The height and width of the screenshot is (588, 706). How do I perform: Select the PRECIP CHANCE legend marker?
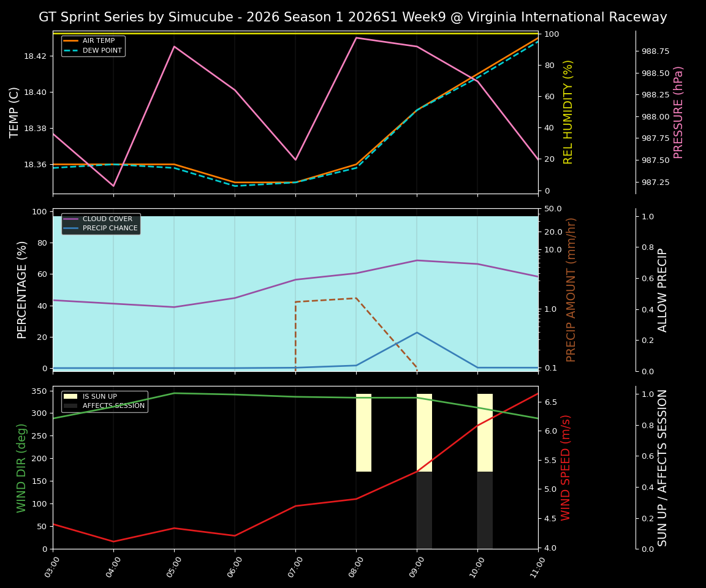pyautogui.click(x=69, y=228)
